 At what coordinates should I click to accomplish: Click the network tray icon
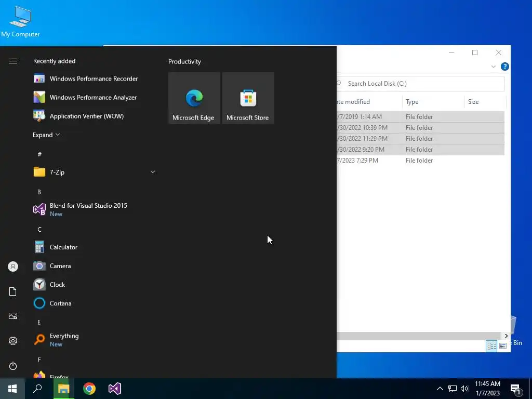point(453,389)
